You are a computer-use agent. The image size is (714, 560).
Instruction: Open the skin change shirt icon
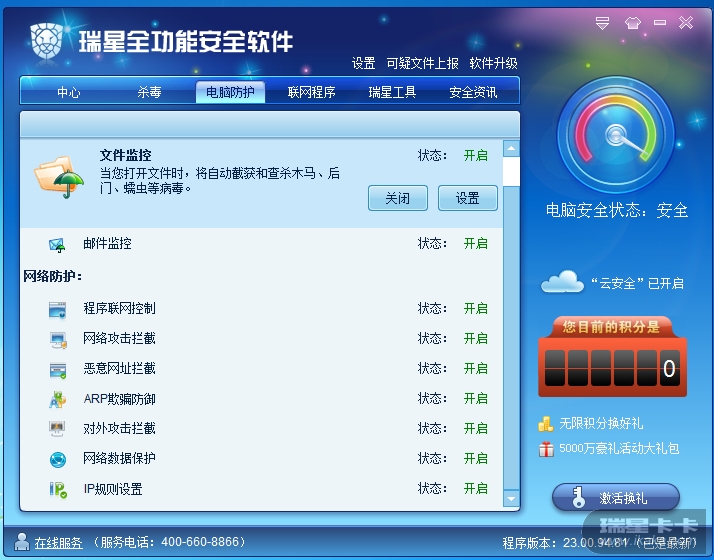coord(632,23)
